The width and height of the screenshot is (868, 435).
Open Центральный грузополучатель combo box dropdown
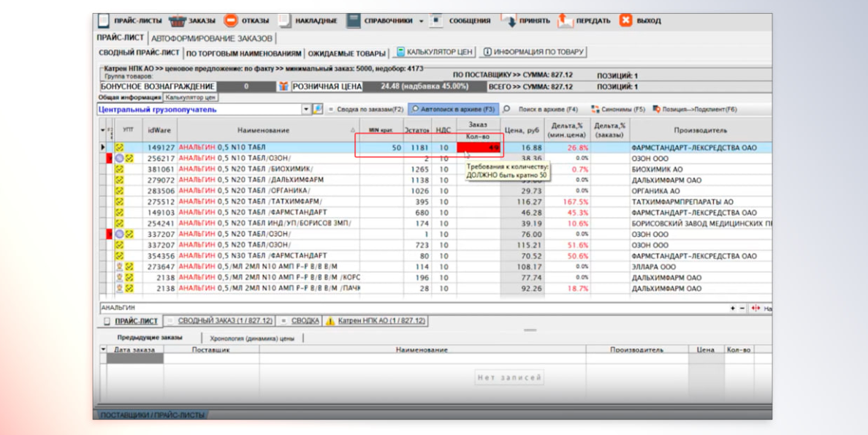pos(306,110)
